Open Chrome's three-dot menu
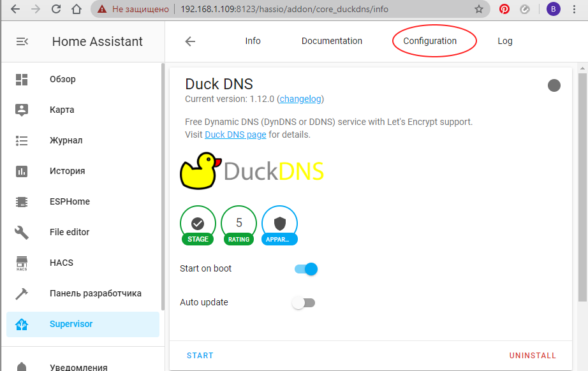Viewport: 588px width, 371px height. tap(574, 9)
